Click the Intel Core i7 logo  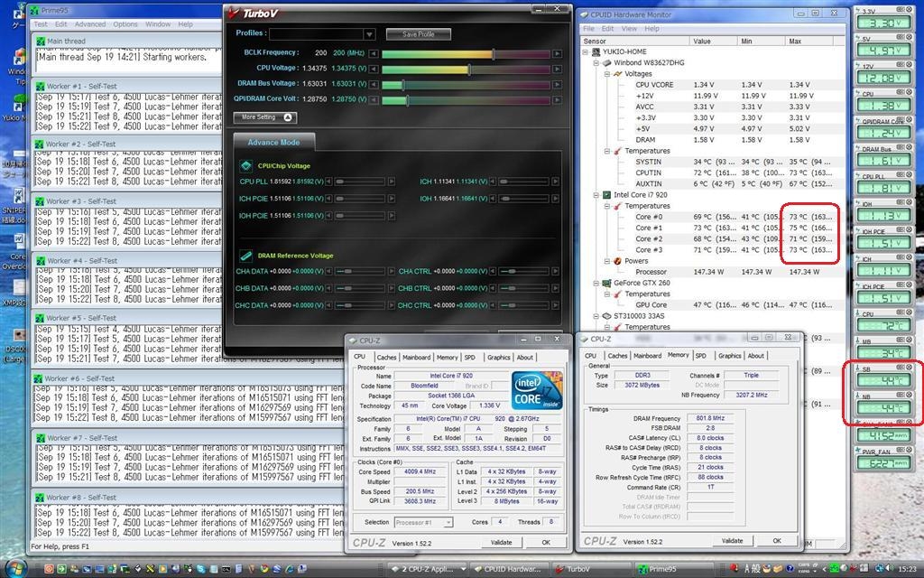536,390
